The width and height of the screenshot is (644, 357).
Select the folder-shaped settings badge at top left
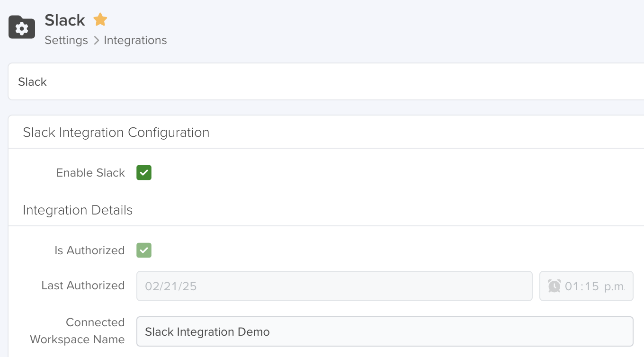point(22,27)
